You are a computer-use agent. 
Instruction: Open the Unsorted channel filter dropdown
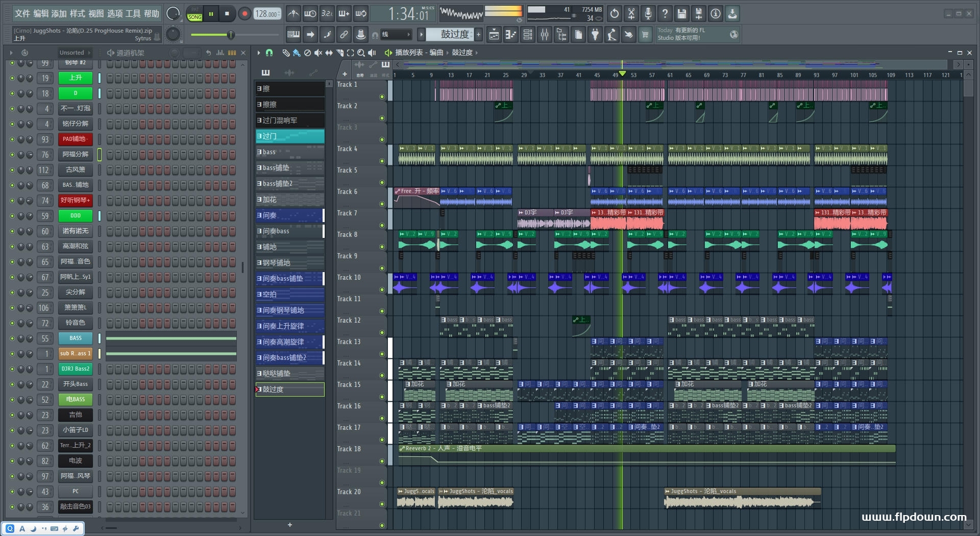tap(75, 53)
